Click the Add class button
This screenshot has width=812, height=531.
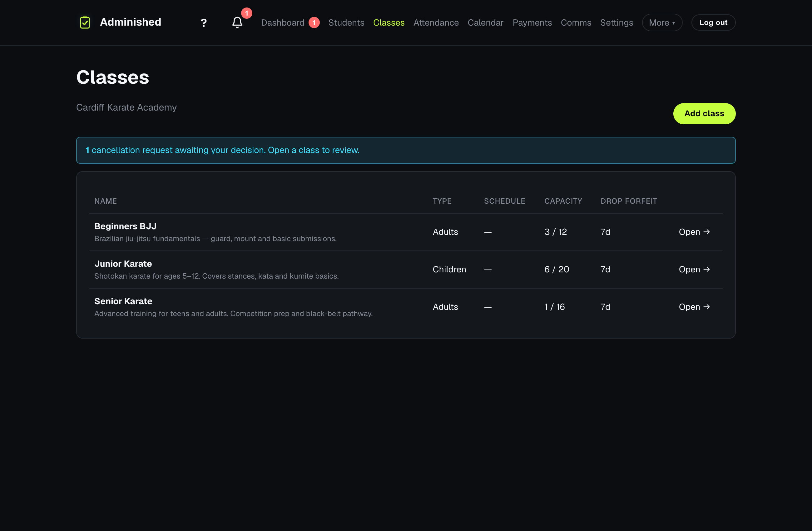click(x=704, y=114)
